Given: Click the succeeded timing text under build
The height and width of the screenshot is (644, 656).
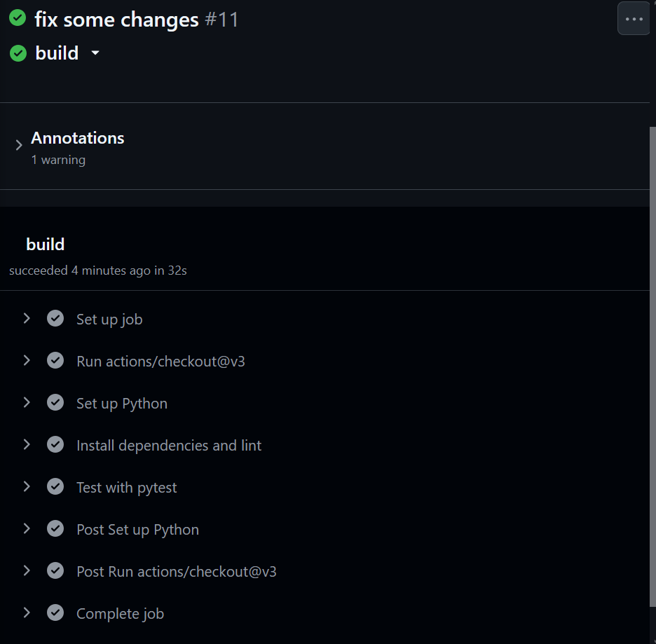Looking at the screenshot, I should pyautogui.click(x=98, y=270).
